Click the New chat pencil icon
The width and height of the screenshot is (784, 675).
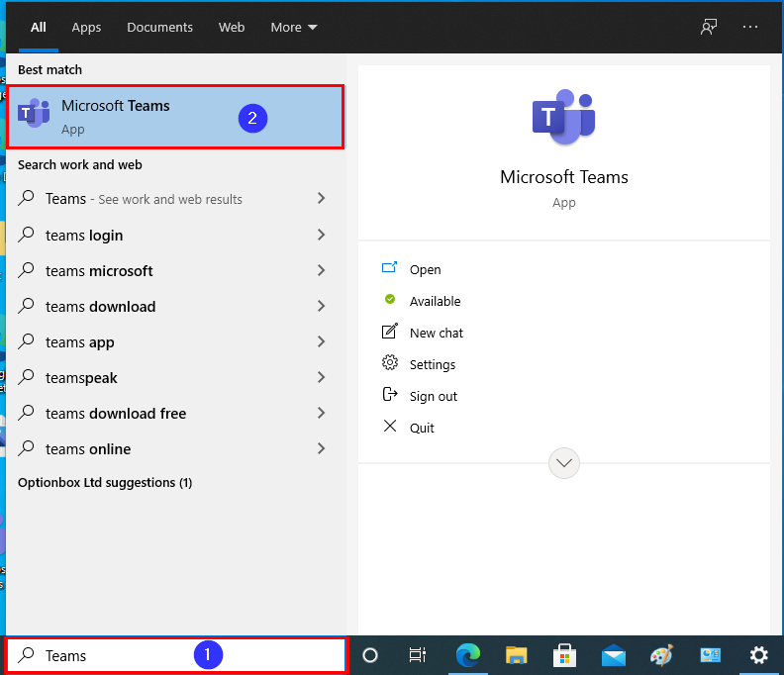point(389,331)
